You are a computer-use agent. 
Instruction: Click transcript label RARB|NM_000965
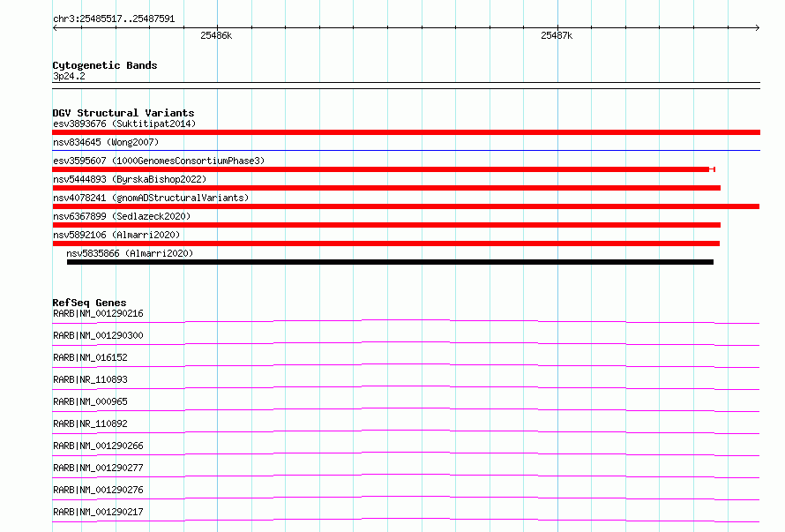tap(90, 401)
